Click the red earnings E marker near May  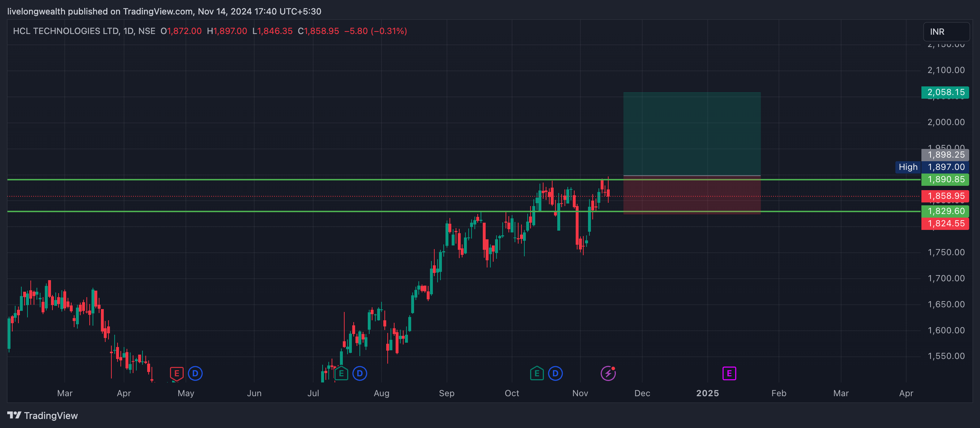coord(176,374)
